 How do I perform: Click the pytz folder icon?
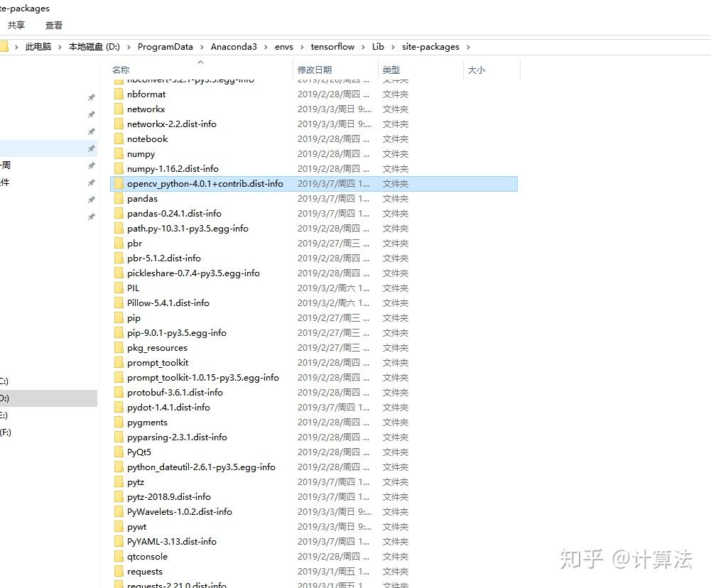[119, 482]
